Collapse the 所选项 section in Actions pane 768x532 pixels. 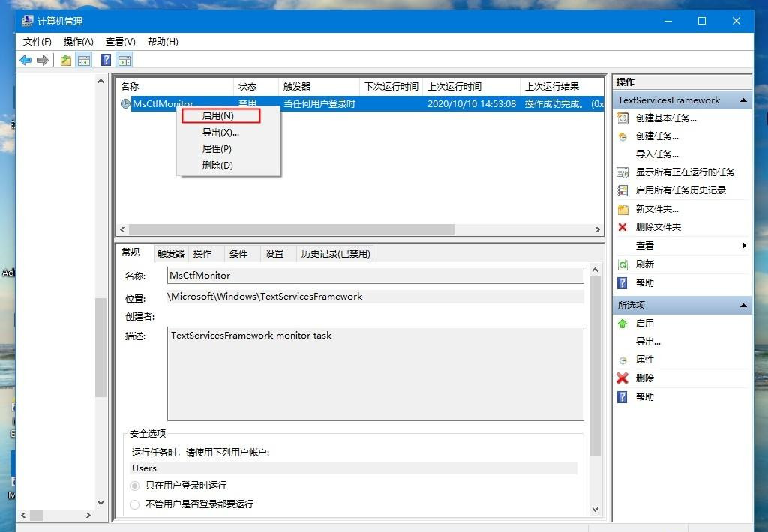point(742,305)
